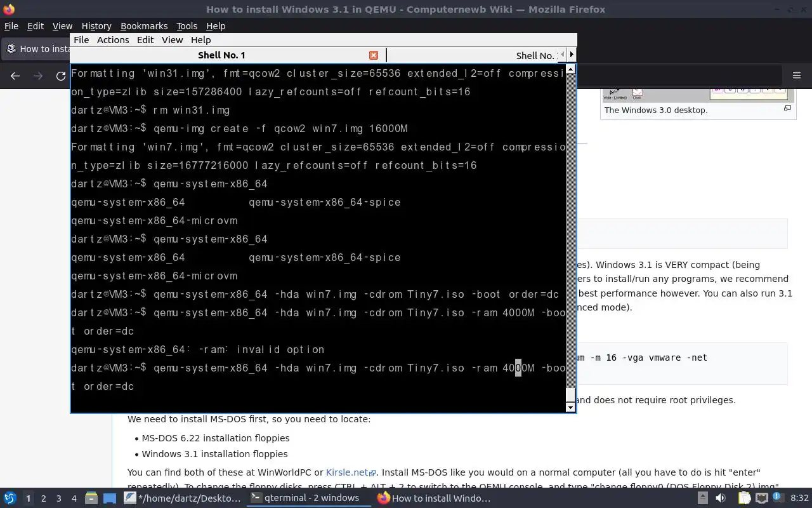
Task: Open the qterminal Help menu
Action: pos(200,40)
